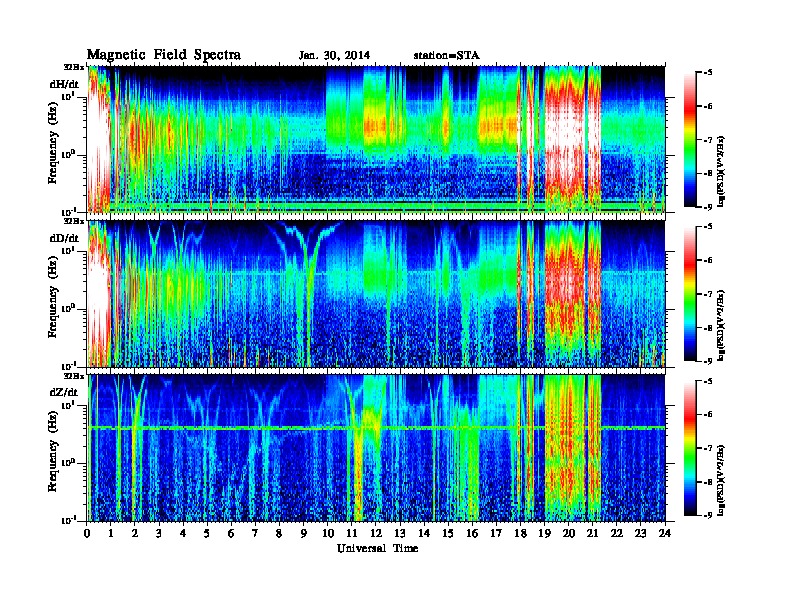Image resolution: width=792 pixels, height=612 pixels.
Task: Click the dH/dt spectrogram plot area
Action: 376,139
